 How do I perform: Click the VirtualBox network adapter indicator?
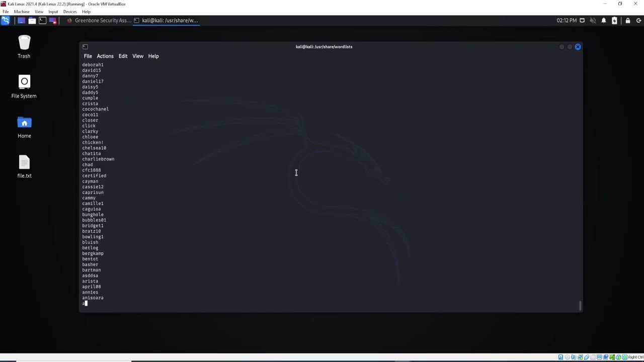[580, 357]
